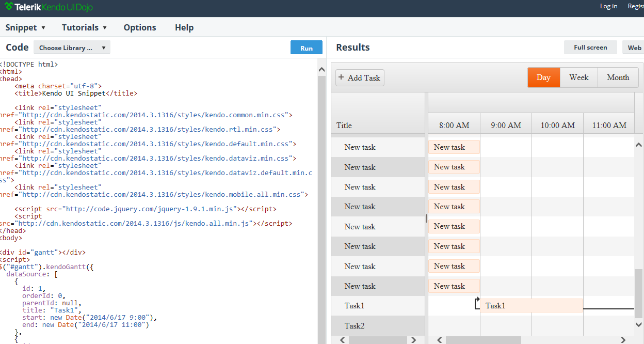Image resolution: width=644 pixels, height=344 pixels.
Task: Expand the Tutorials dropdown menu
Action: tap(84, 27)
